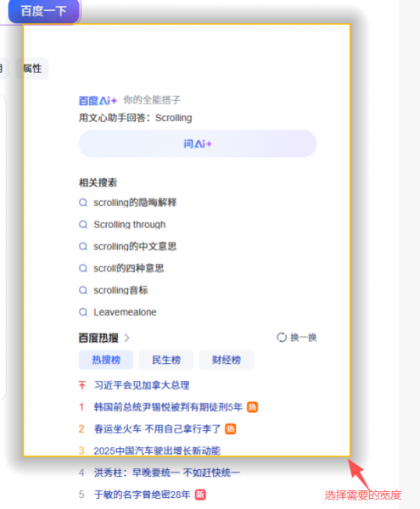Open related search scrolling的隐晦解释
The height and width of the screenshot is (509, 420).
(x=135, y=203)
